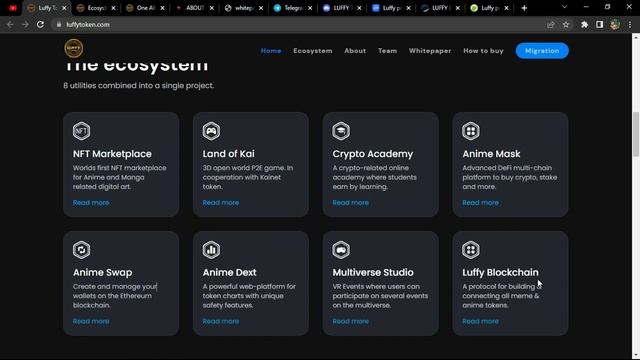The image size is (640, 360).
Task: Click the Anime Mask card title
Action: pyautogui.click(x=491, y=154)
